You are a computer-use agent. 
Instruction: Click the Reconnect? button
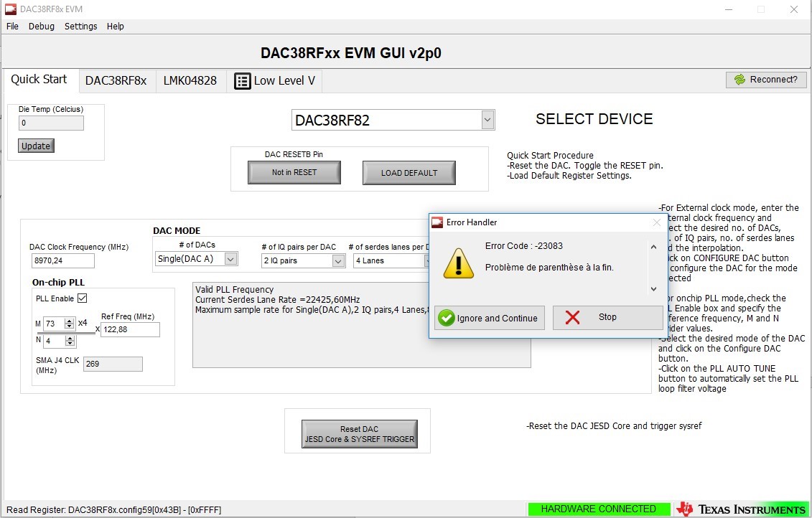click(x=766, y=79)
